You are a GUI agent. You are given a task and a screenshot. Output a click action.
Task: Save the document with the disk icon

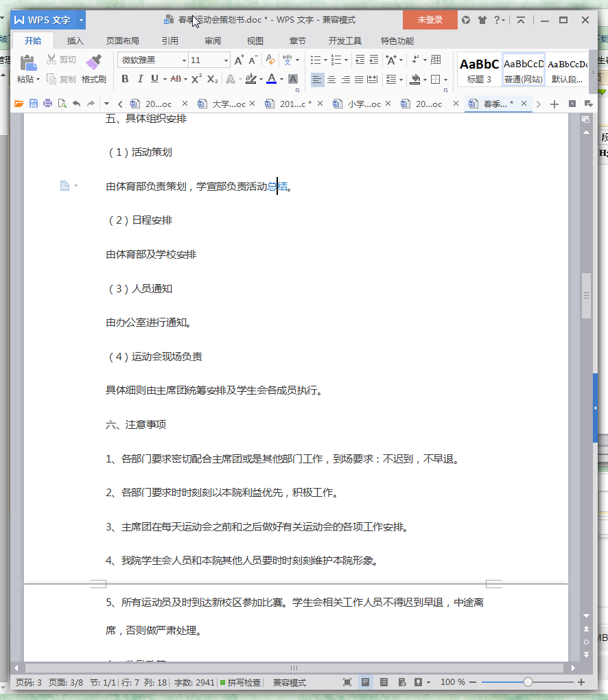click(34, 104)
